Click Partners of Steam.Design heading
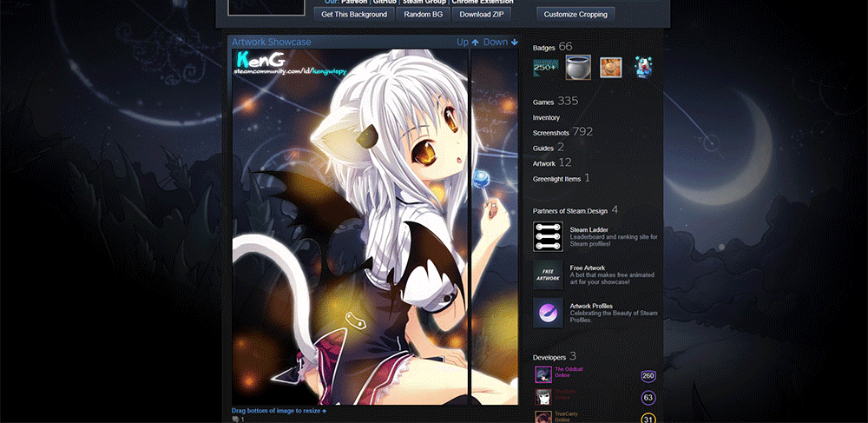The height and width of the screenshot is (423, 868). (575, 210)
